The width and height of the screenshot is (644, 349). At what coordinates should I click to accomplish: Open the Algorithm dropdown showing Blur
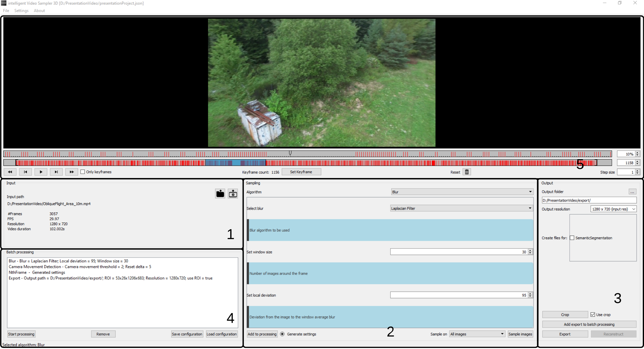click(462, 192)
